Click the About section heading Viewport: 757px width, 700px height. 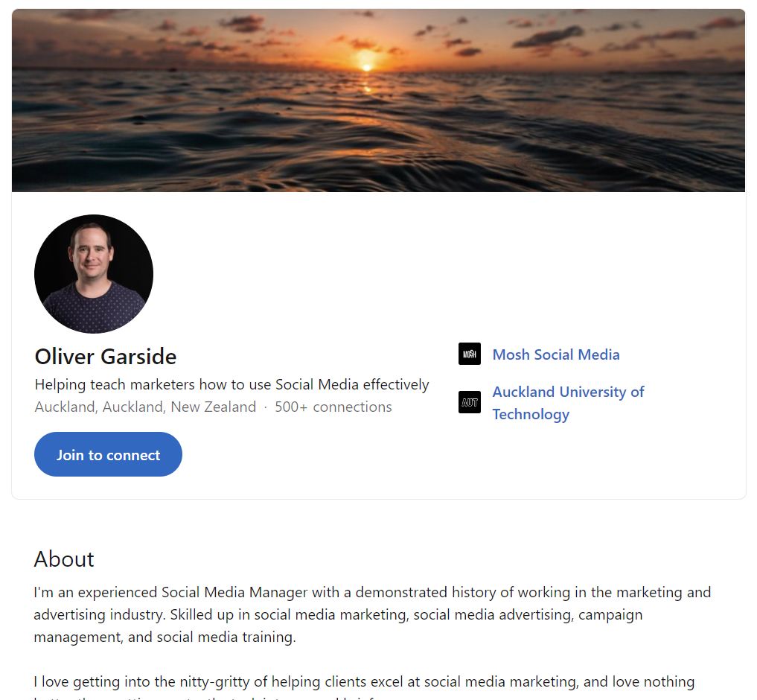pyautogui.click(x=64, y=559)
